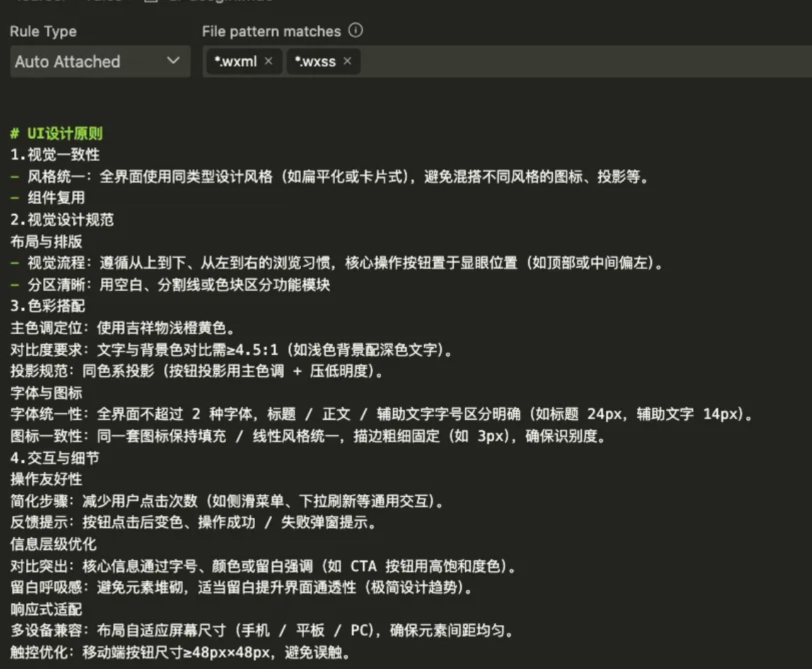Click the line beginning '留白呼吸感'
Viewport: 812px width, 669px height.
point(241,588)
